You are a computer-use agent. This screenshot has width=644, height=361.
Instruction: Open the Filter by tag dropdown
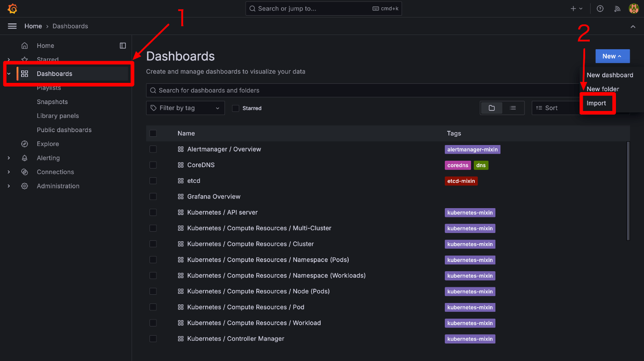185,108
